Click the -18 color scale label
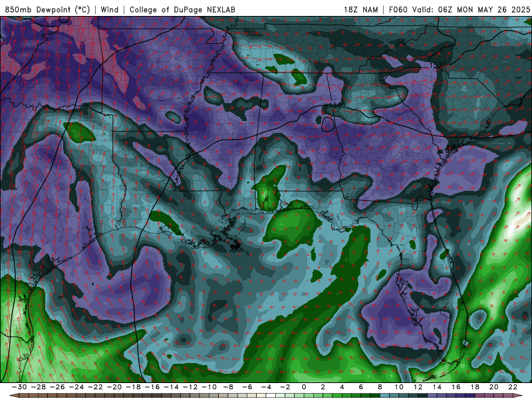 (x=133, y=387)
